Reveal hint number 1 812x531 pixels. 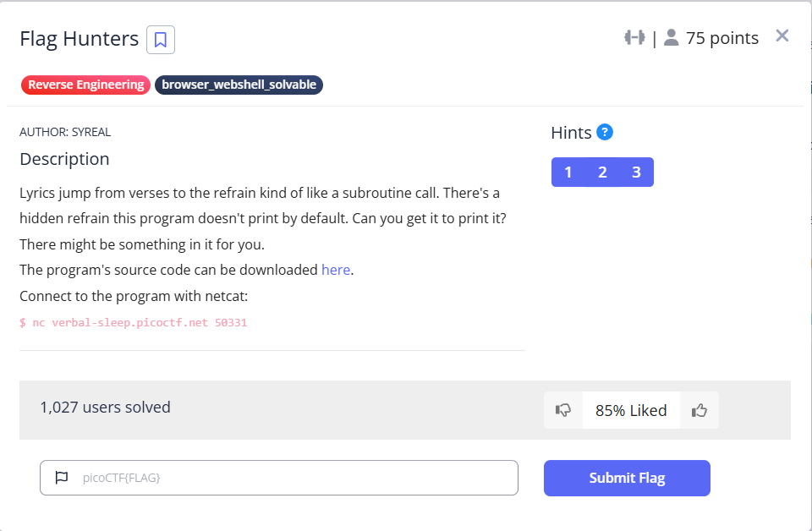point(568,172)
